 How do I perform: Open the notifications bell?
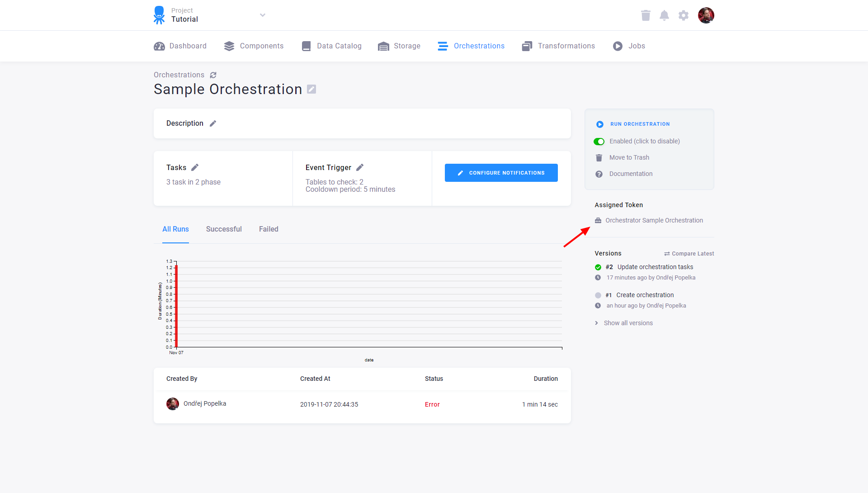(665, 15)
